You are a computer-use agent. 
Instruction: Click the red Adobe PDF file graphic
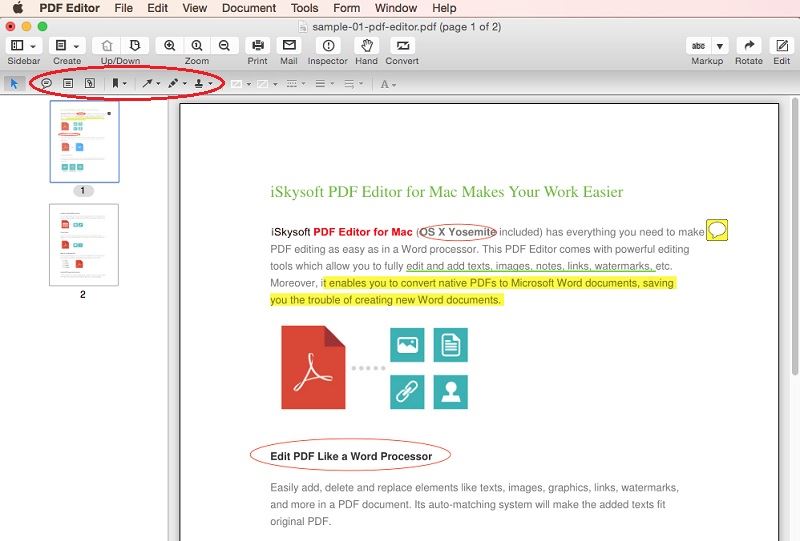tap(313, 367)
